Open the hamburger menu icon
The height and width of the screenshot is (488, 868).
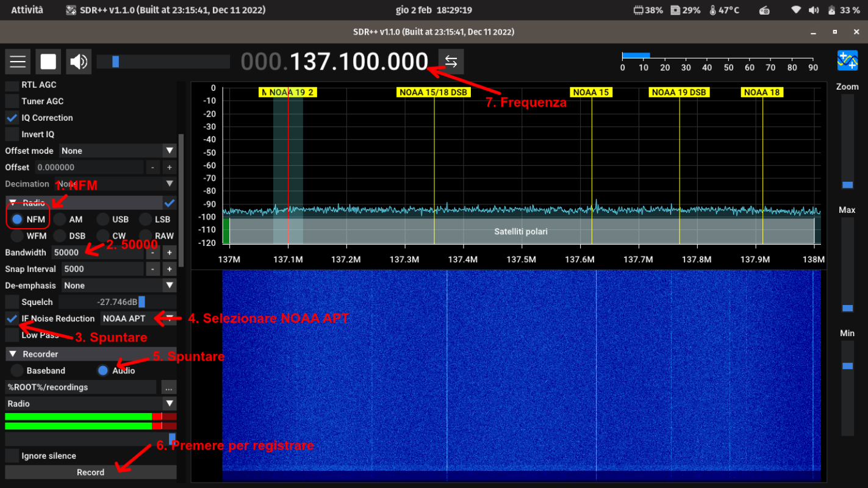point(18,62)
